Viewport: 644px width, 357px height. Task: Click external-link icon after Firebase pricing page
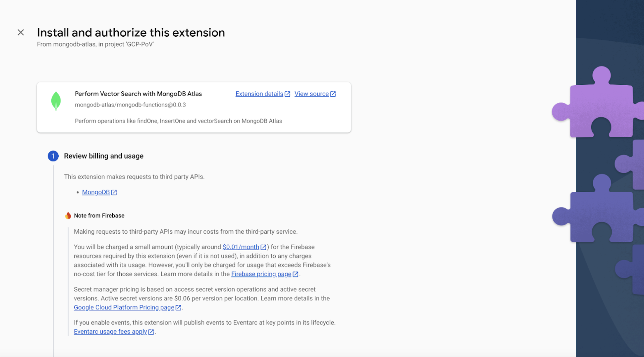click(295, 274)
